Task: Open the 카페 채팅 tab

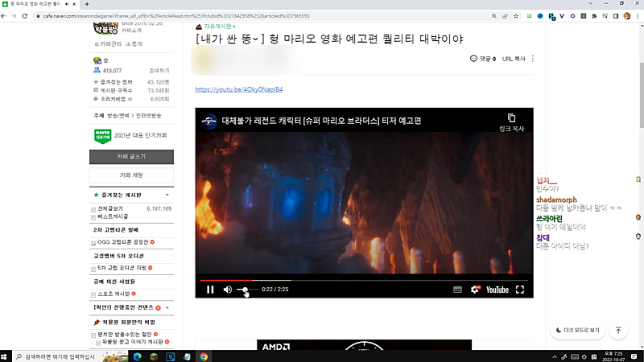Action: pos(131,175)
